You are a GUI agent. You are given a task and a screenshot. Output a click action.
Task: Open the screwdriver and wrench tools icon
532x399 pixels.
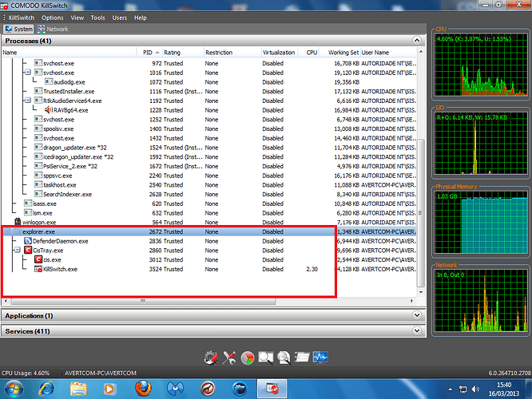coord(229,358)
